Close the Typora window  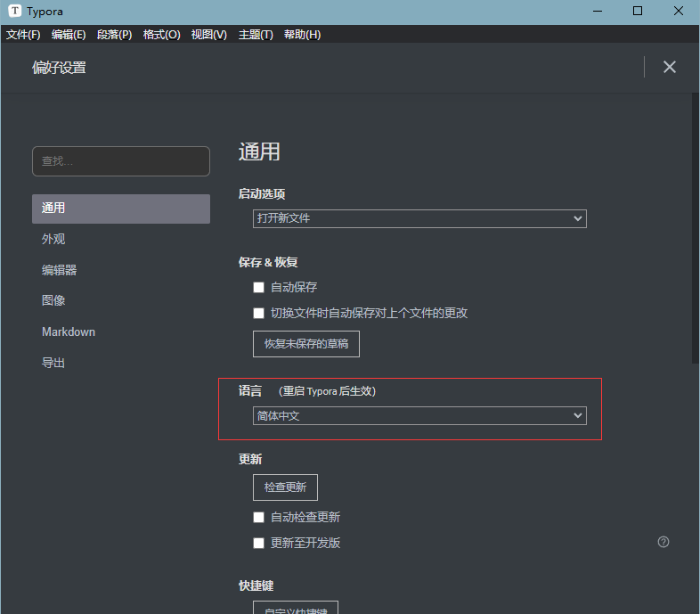pyautogui.click(x=678, y=12)
